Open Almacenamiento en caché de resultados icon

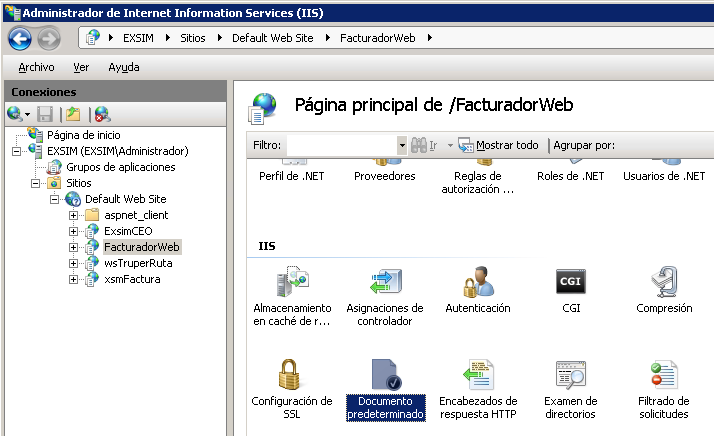pyautogui.click(x=292, y=282)
